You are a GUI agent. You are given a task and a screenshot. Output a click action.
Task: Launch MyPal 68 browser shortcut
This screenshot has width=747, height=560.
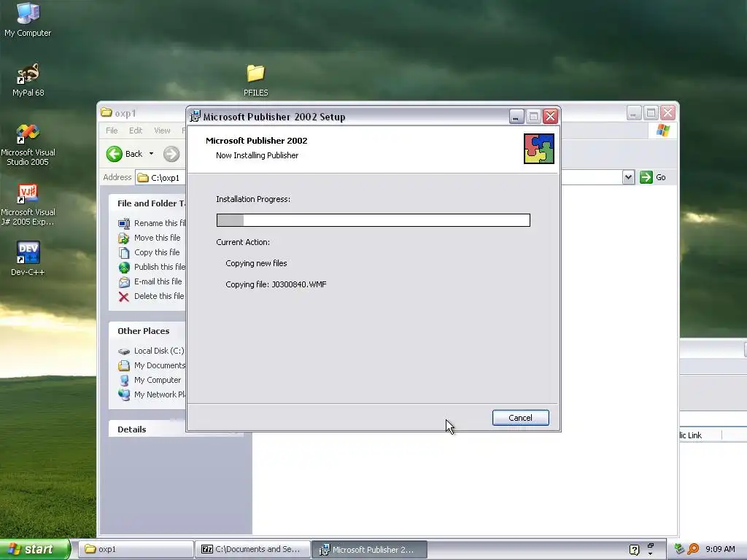click(x=28, y=79)
